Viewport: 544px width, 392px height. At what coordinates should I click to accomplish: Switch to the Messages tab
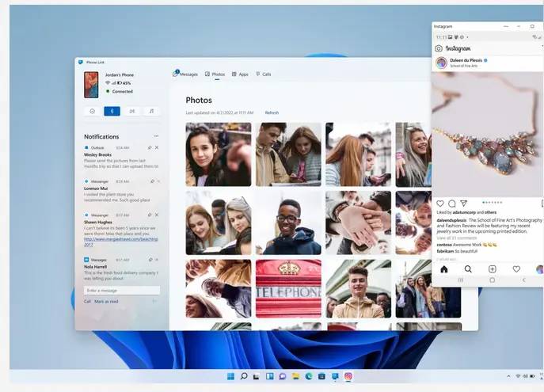(186, 74)
